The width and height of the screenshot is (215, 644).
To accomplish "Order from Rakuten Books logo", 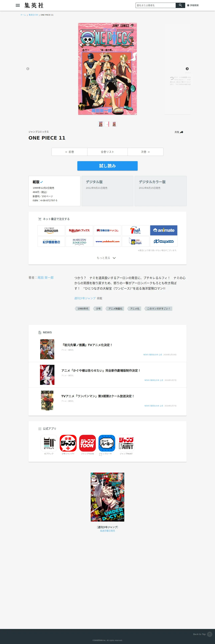I will point(79,230).
